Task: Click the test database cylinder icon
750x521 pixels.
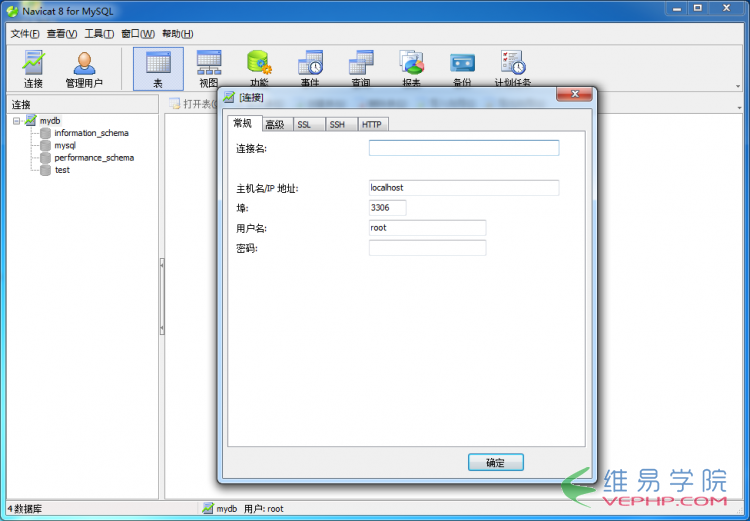Action: 45,170
